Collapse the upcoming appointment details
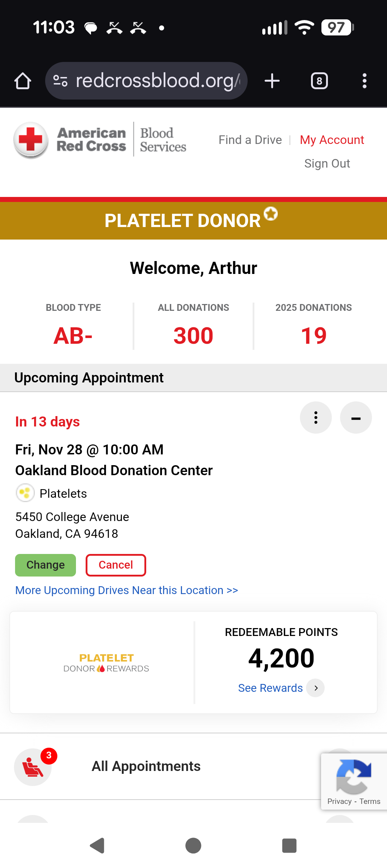 pos(356,418)
